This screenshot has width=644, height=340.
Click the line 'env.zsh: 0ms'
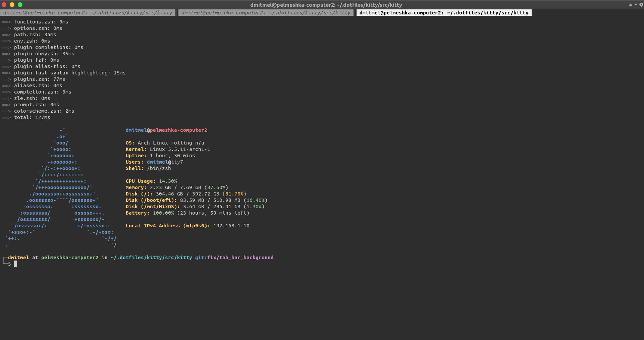click(x=26, y=41)
